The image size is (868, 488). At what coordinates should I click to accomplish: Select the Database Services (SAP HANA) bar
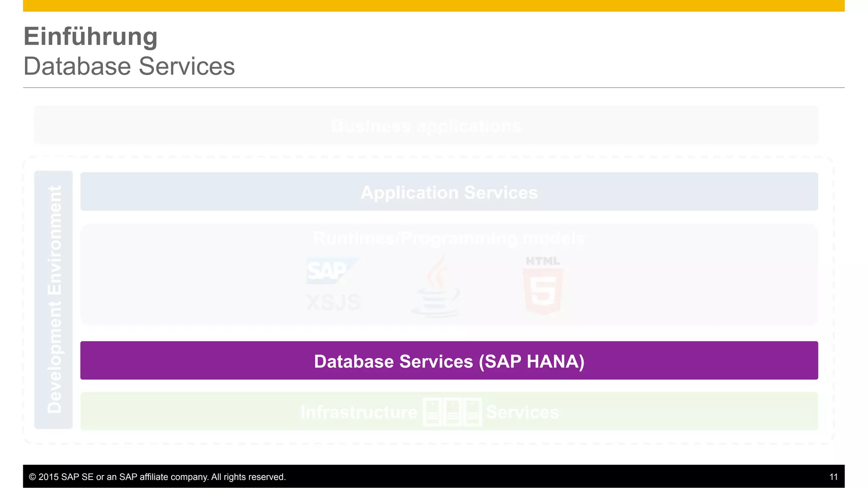click(449, 360)
